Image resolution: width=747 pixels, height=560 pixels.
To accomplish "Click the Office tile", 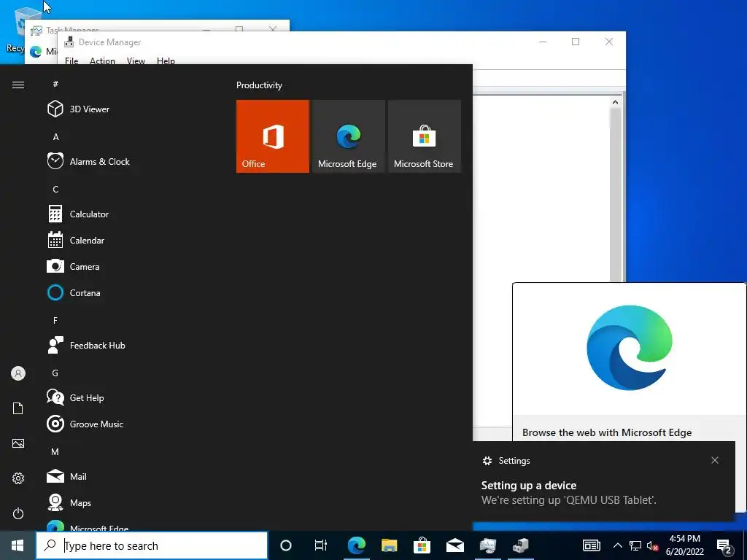I will pyautogui.click(x=273, y=136).
